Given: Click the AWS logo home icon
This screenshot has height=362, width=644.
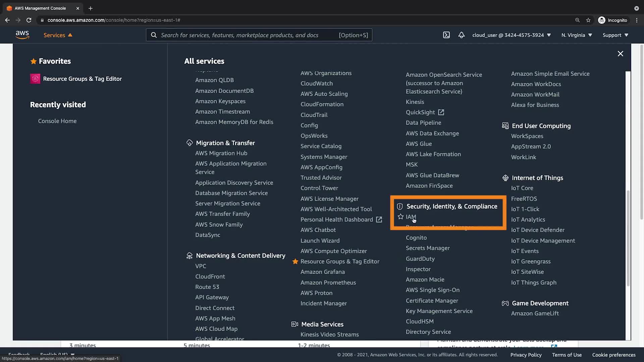Looking at the screenshot, I should (x=22, y=35).
